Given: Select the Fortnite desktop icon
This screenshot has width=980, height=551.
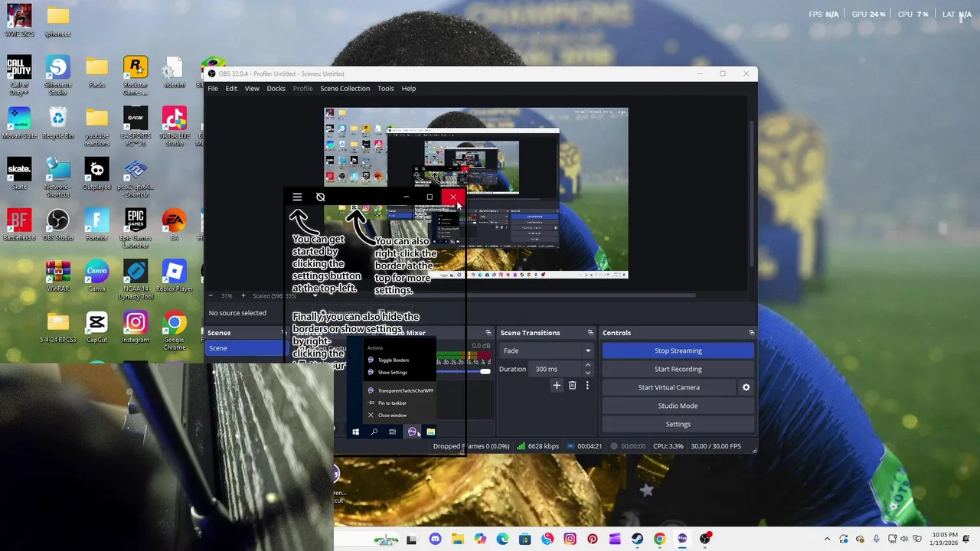Looking at the screenshot, I should coord(96,226).
